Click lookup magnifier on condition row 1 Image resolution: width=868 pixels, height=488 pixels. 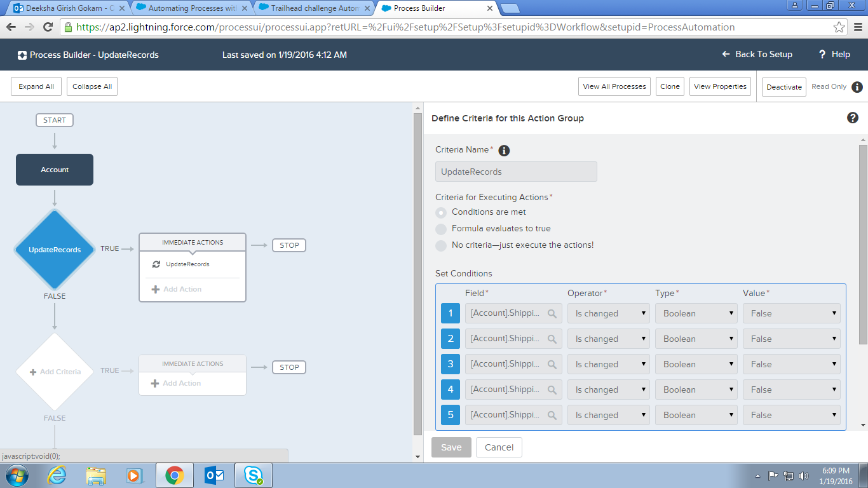(552, 313)
